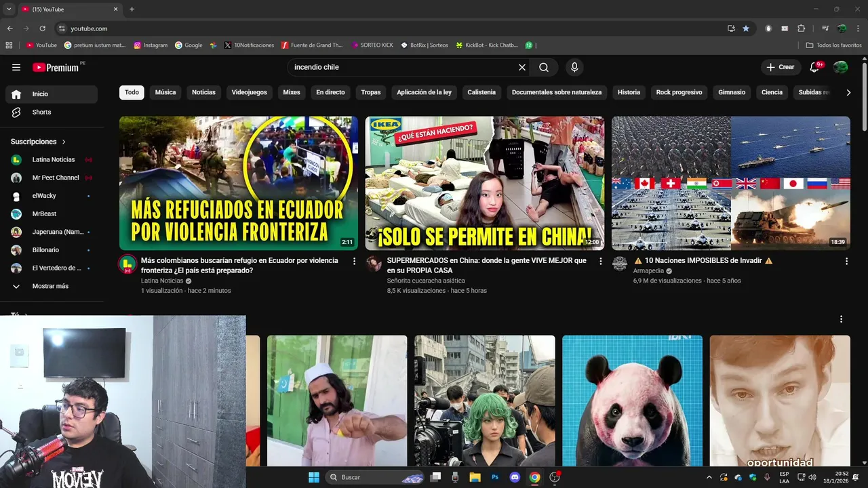Viewport: 868px width, 488px height.
Task: Open the Todos los favoritos folder
Action: 833,45
